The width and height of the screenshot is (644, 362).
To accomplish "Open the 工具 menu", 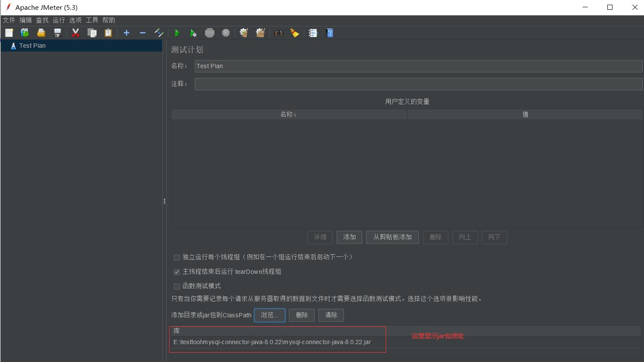I will pyautogui.click(x=92, y=20).
